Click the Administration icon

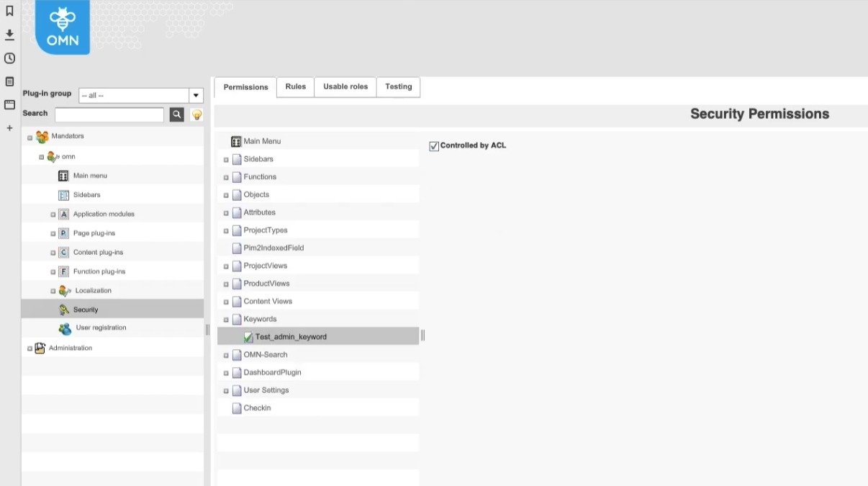[x=40, y=348]
